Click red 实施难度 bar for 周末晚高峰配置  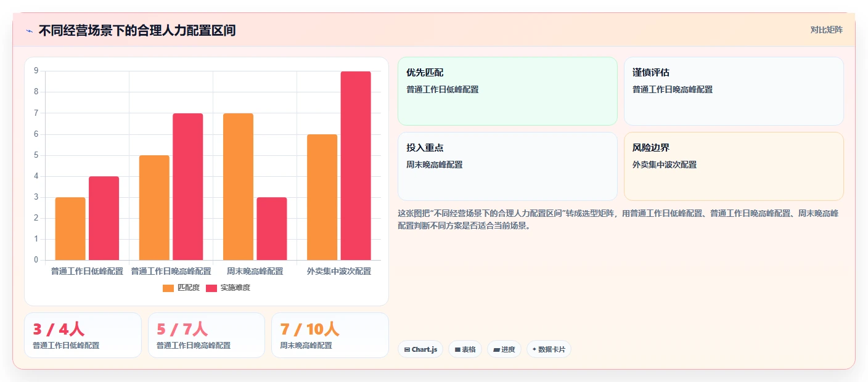(x=272, y=229)
